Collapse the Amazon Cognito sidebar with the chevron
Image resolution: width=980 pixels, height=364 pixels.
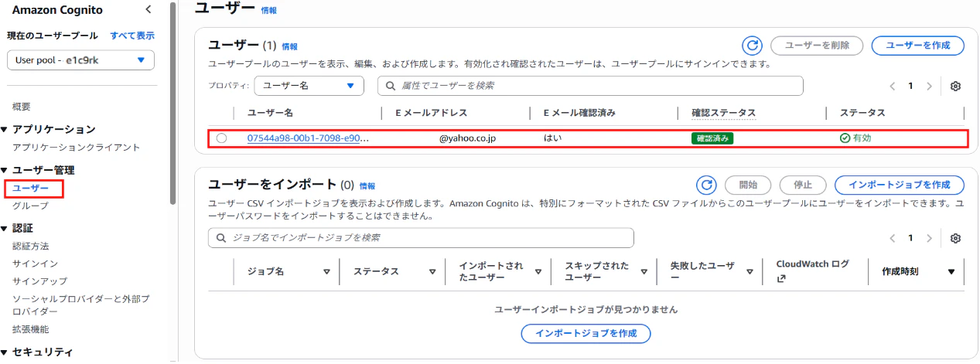[x=149, y=10]
